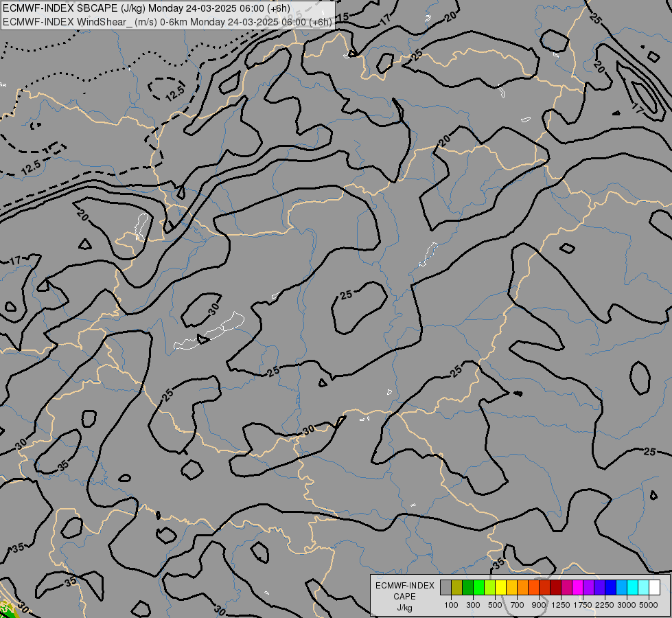
Task: Click the SBCAPE (J/kg) title line
Action: click(x=146, y=8)
